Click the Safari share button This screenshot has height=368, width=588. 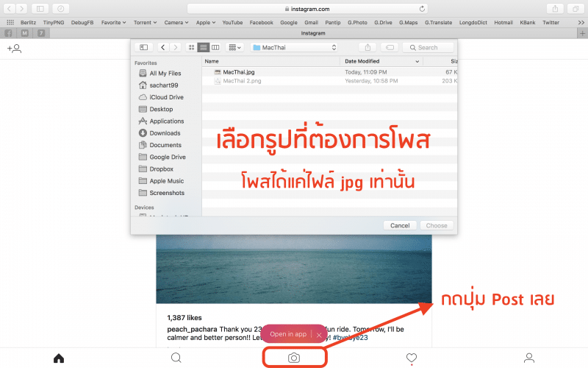pyautogui.click(x=555, y=8)
